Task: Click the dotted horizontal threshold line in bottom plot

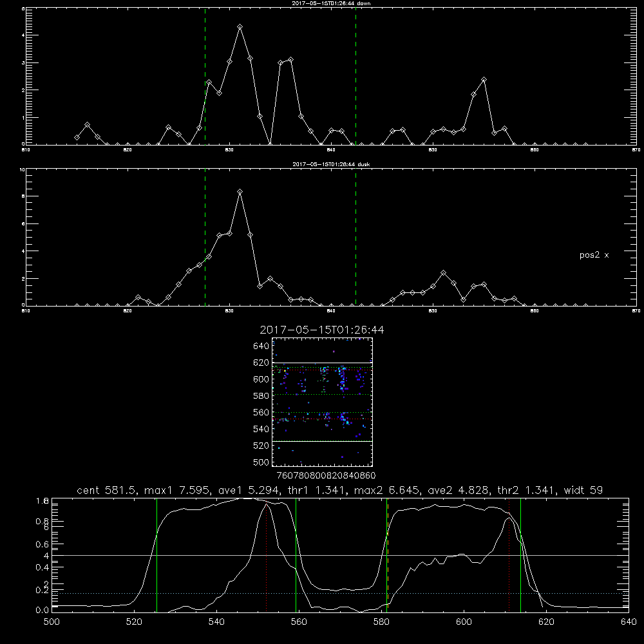Action: point(340,594)
